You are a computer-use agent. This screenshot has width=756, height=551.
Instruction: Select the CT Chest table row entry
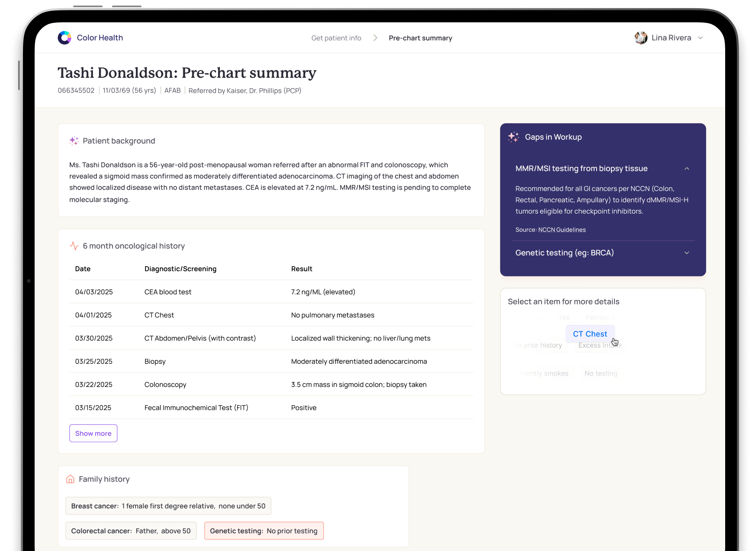159,315
